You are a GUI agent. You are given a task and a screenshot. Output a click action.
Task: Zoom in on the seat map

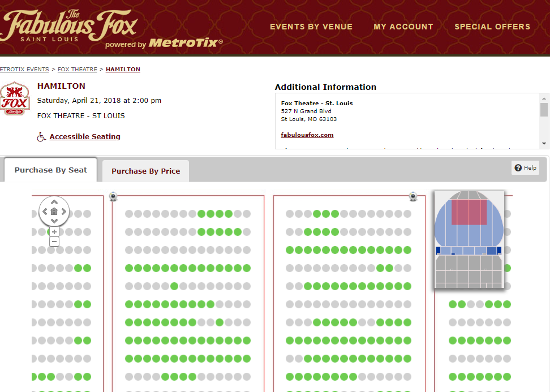tap(54, 232)
